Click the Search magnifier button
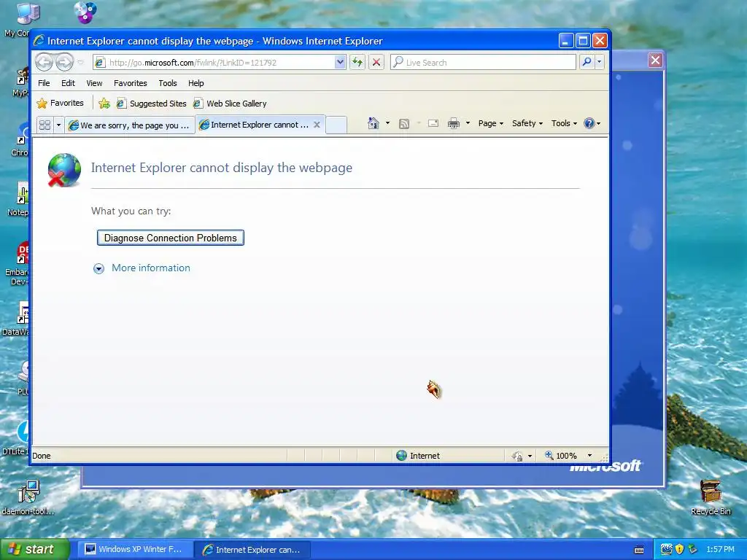The width and height of the screenshot is (747, 560). click(x=587, y=63)
